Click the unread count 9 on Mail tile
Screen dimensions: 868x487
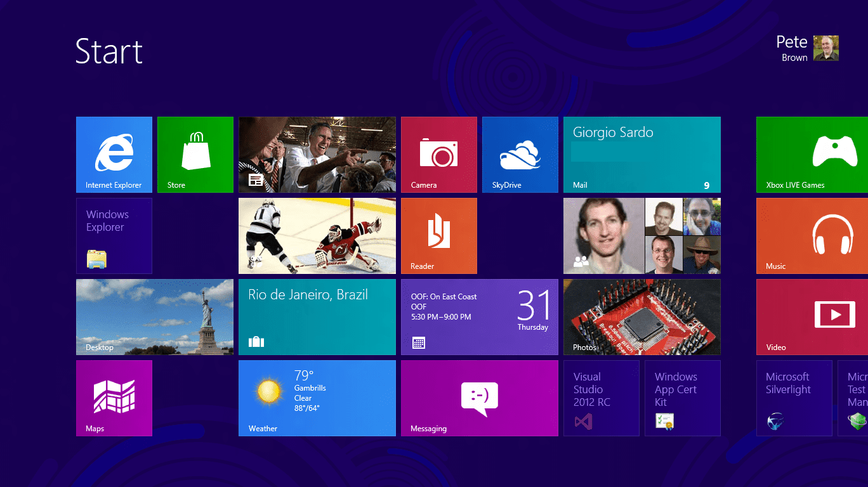[707, 186]
